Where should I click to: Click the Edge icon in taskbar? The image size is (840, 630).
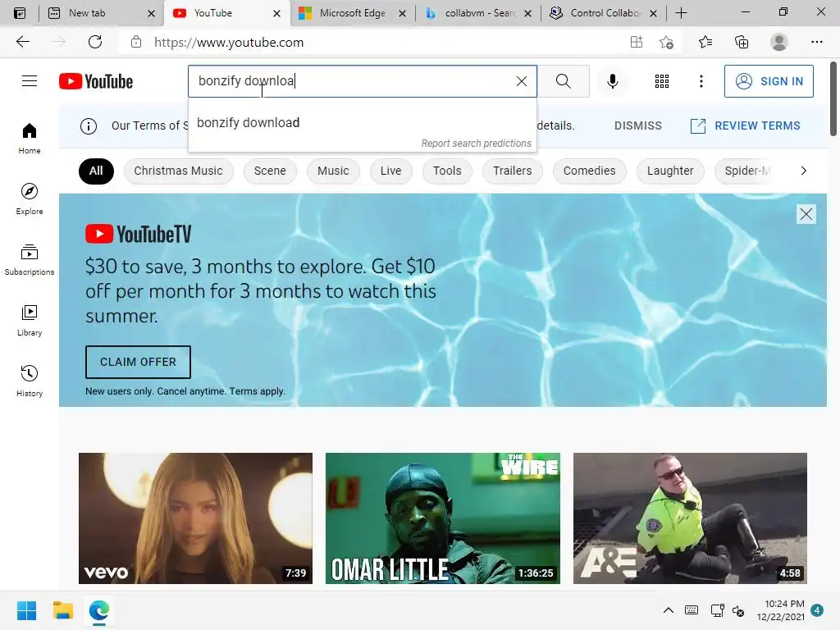coord(99,610)
